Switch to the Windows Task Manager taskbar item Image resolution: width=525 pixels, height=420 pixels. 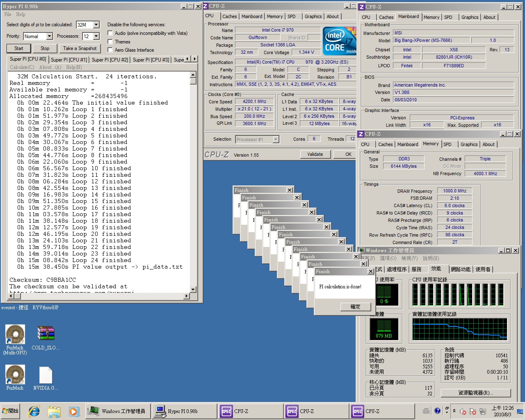pos(118,411)
